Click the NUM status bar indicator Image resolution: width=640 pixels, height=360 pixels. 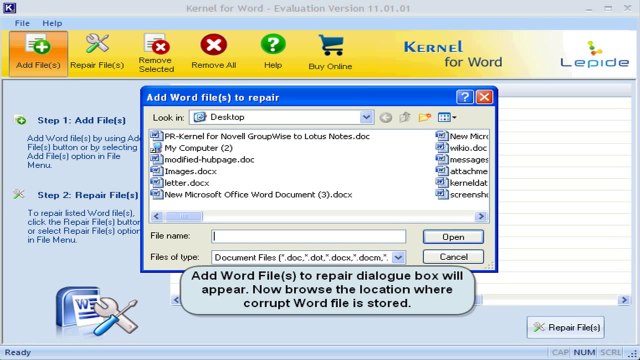(584, 352)
